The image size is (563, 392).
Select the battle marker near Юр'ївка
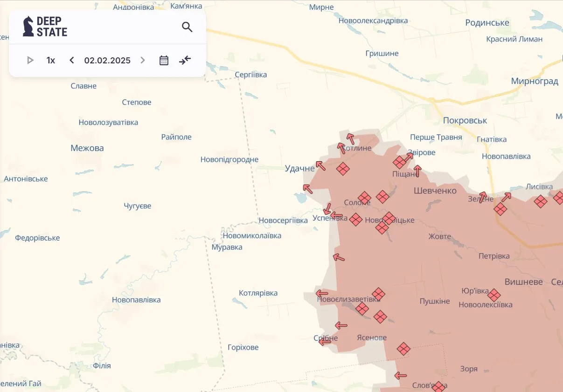(x=494, y=295)
